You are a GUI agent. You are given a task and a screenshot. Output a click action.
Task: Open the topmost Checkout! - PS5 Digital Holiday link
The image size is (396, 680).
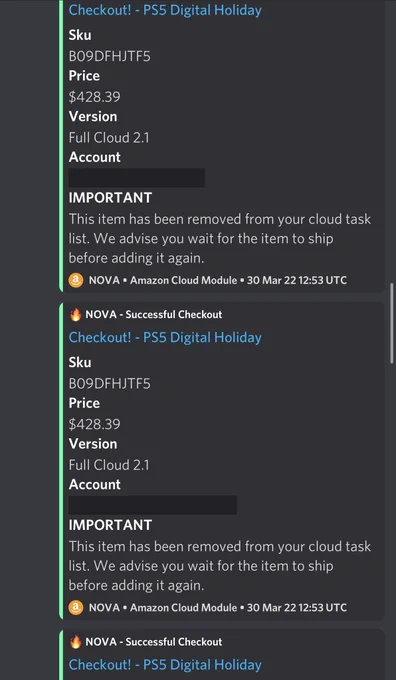165,10
